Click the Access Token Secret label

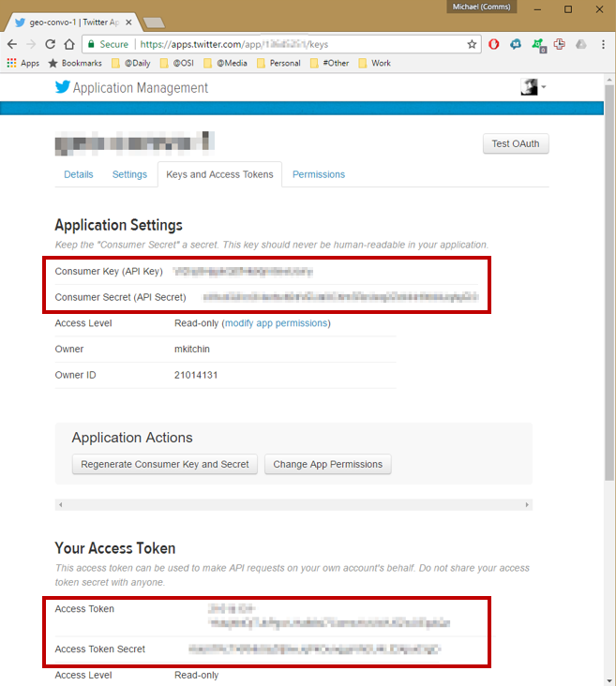pos(99,649)
